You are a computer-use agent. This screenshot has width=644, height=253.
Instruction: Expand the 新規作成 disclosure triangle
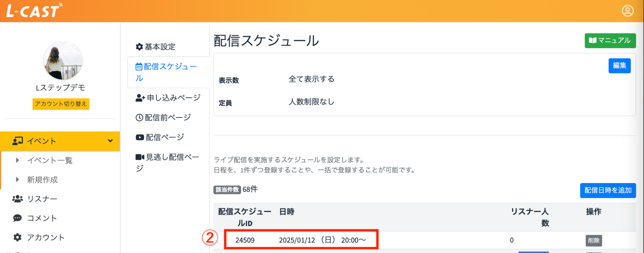pyautogui.click(x=17, y=180)
